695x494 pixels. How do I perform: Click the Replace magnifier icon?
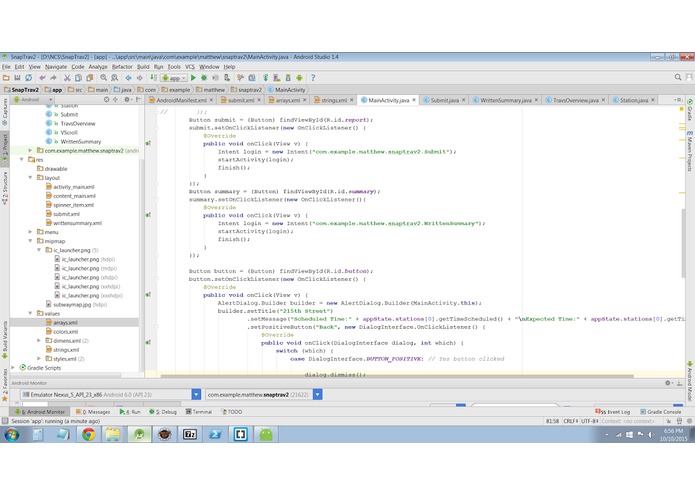click(114, 78)
